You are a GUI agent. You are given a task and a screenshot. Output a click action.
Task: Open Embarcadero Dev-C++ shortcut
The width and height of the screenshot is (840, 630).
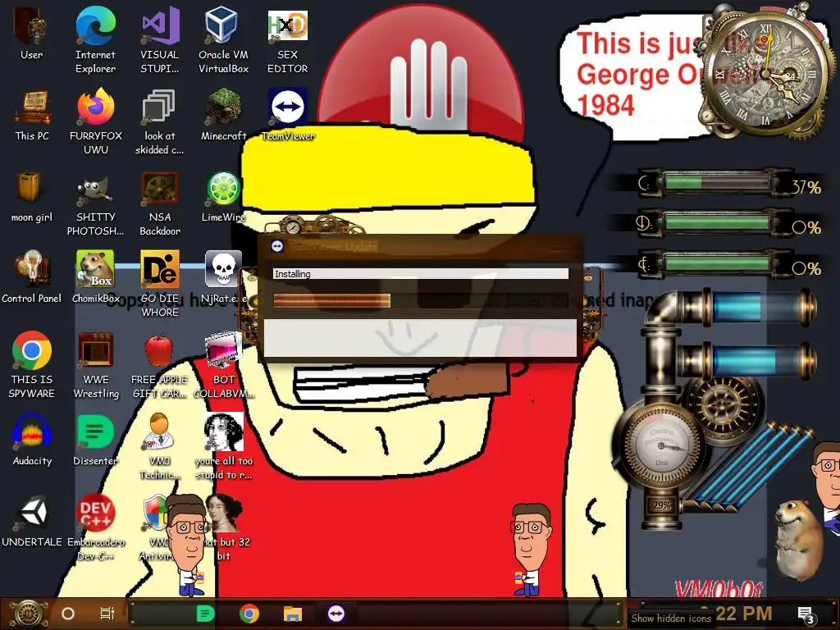coord(96,527)
